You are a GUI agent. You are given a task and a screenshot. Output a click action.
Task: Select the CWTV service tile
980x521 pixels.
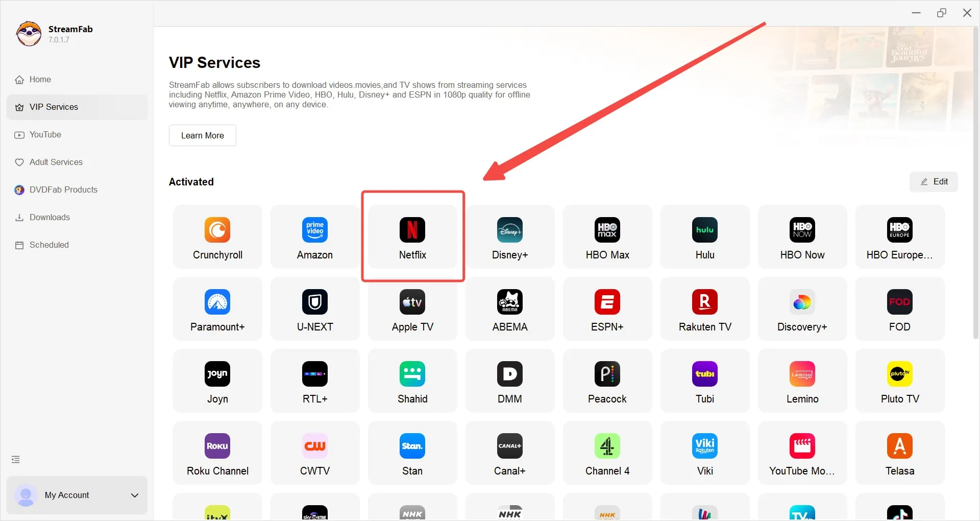pos(315,453)
